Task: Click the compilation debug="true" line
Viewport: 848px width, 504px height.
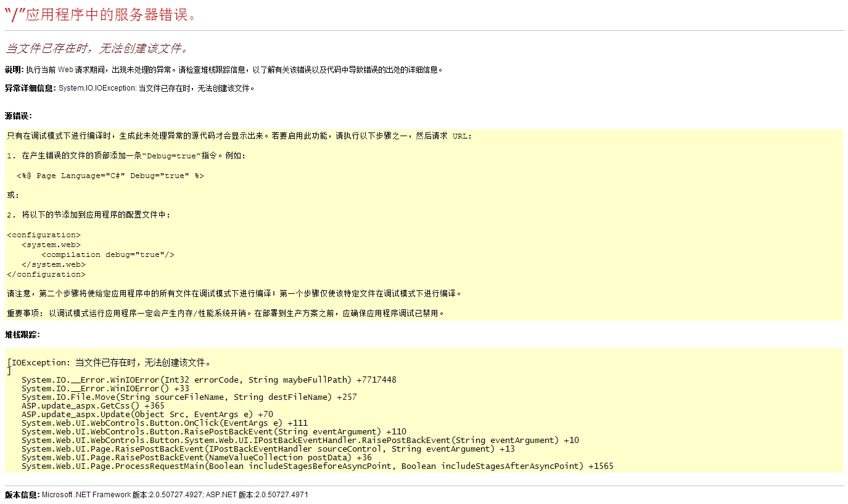Action: click(x=108, y=254)
